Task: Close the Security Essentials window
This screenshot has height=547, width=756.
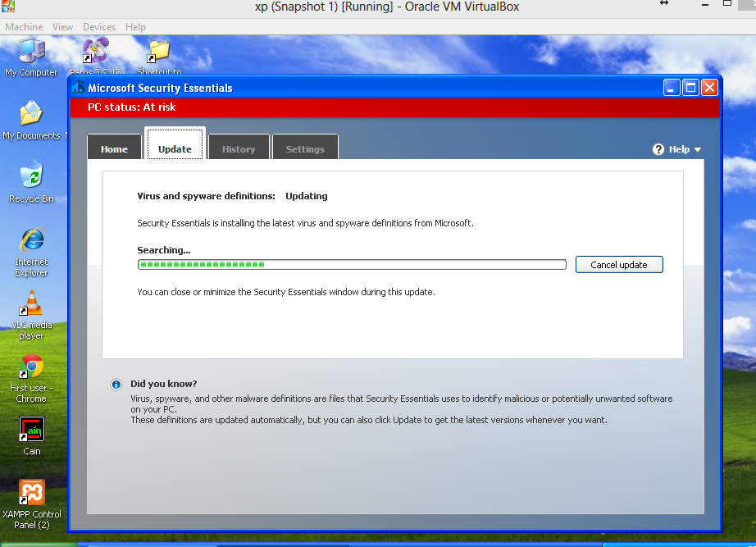Action: click(710, 88)
